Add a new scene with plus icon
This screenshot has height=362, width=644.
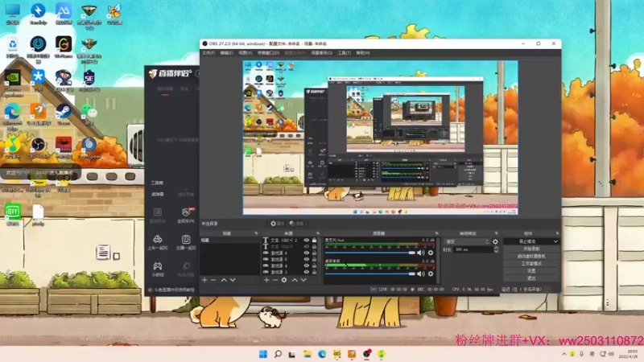(x=204, y=280)
